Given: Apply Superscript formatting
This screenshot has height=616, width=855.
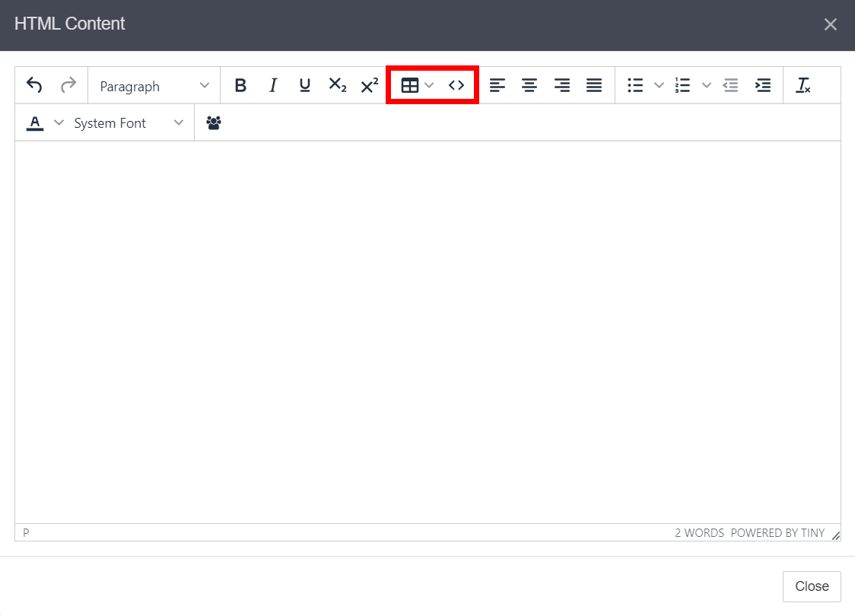Looking at the screenshot, I should [x=370, y=85].
